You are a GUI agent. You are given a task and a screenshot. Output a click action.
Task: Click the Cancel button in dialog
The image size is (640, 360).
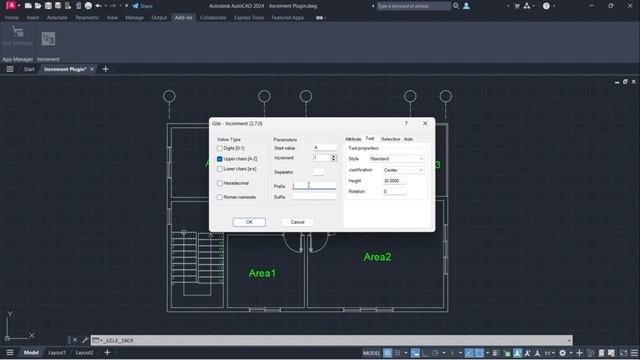[x=298, y=222]
